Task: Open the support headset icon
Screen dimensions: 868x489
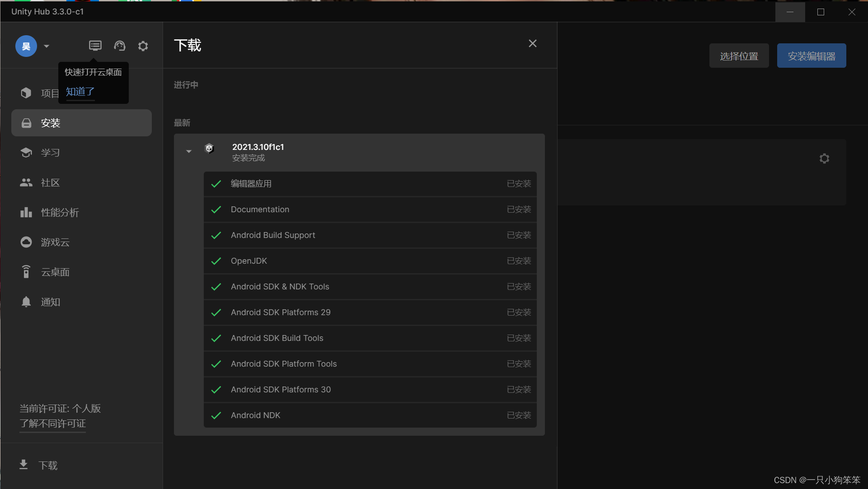Action: tap(119, 46)
